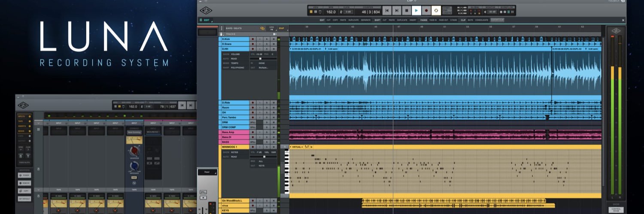Click the CONTROL ROOM button
The width and height of the screenshot is (644, 214).
(616, 209)
